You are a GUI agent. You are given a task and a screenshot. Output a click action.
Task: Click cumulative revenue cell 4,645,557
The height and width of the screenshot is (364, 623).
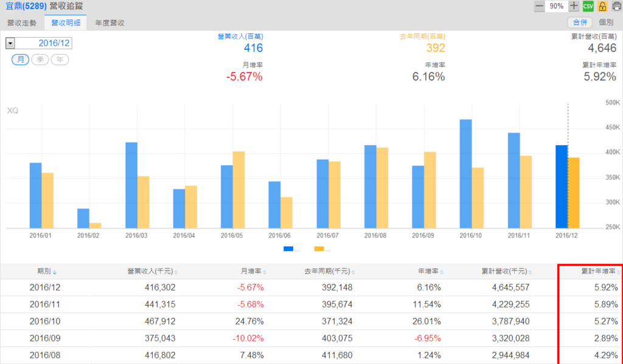(x=511, y=287)
